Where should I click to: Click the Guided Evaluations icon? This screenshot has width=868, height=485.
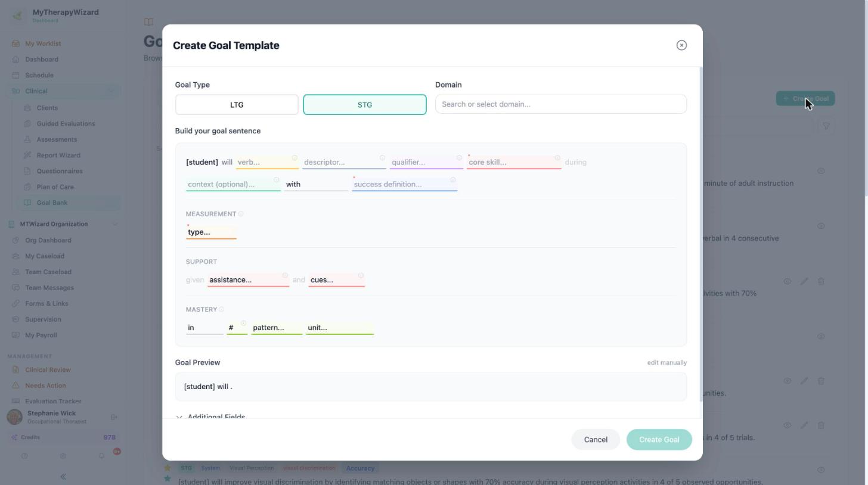point(27,124)
